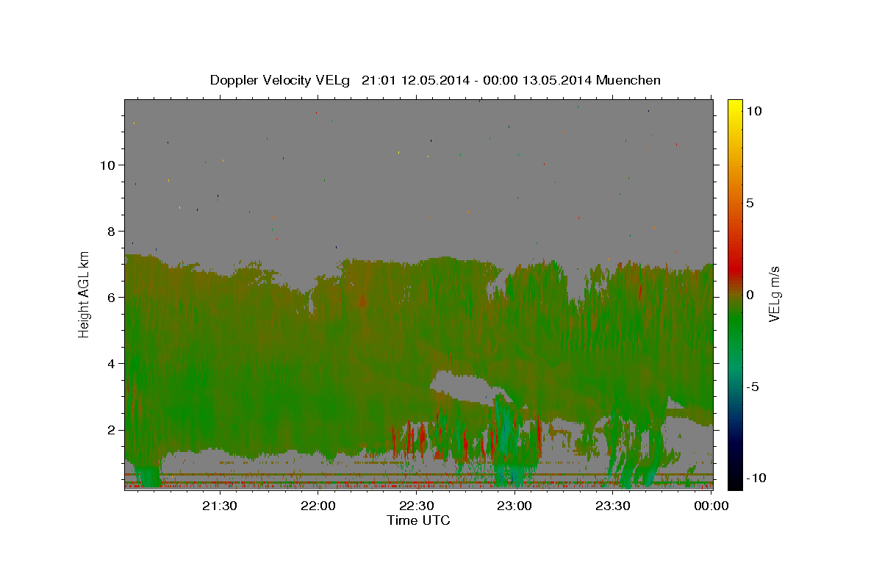
Task: Click the Time UTC axis title
Action: tap(418, 520)
